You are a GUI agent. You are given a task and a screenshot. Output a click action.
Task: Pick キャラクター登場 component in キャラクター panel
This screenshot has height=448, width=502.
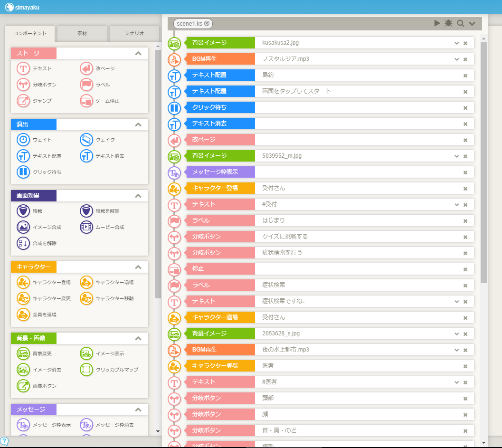click(x=23, y=283)
